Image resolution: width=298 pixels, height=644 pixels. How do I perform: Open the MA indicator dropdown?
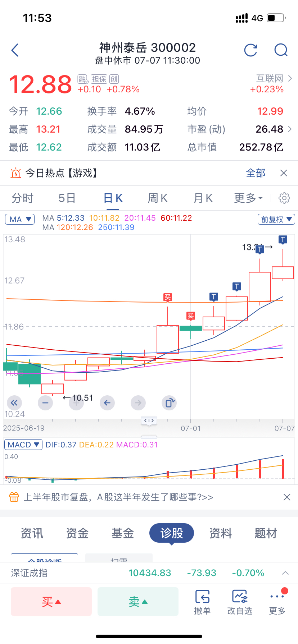20,219
